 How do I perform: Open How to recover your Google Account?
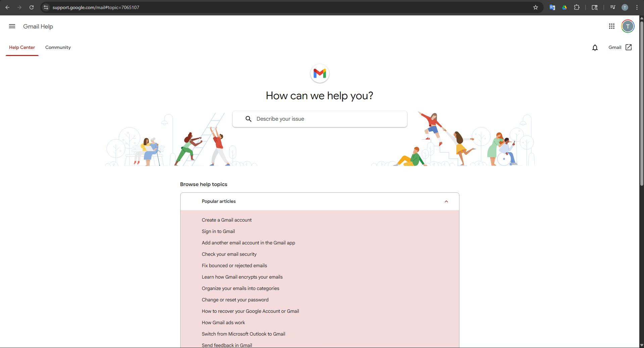[x=250, y=311]
